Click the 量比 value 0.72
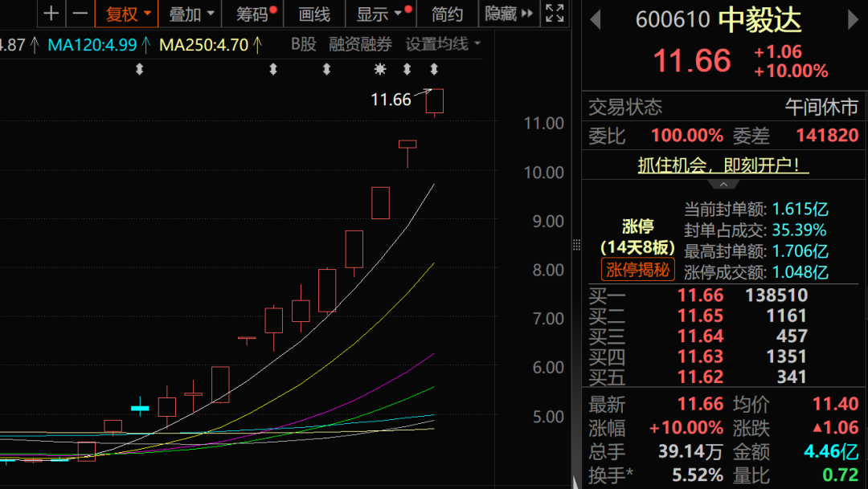Image resolution: width=868 pixels, height=489 pixels. tap(841, 475)
